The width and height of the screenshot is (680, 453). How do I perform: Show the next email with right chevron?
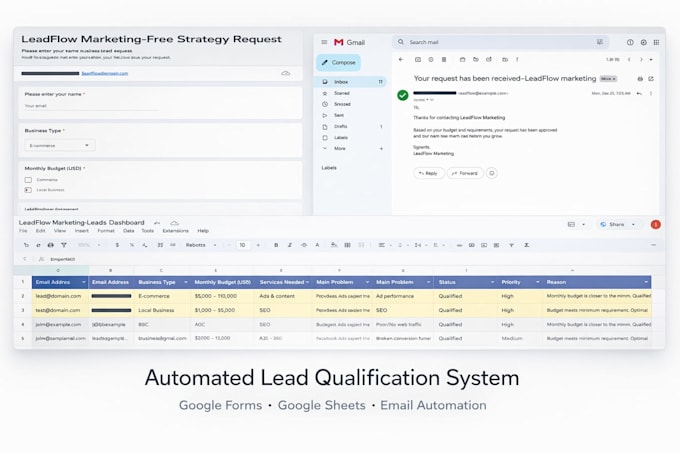pyautogui.click(x=641, y=59)
